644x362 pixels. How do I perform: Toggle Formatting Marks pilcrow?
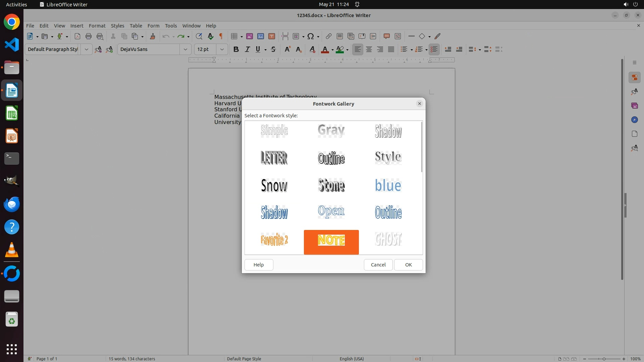tap(221, 36)
